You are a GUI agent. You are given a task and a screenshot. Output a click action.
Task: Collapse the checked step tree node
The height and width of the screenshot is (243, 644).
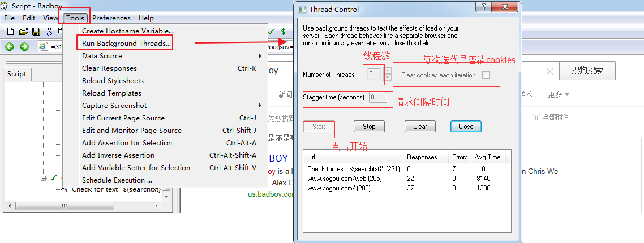[x=44, y=178]
